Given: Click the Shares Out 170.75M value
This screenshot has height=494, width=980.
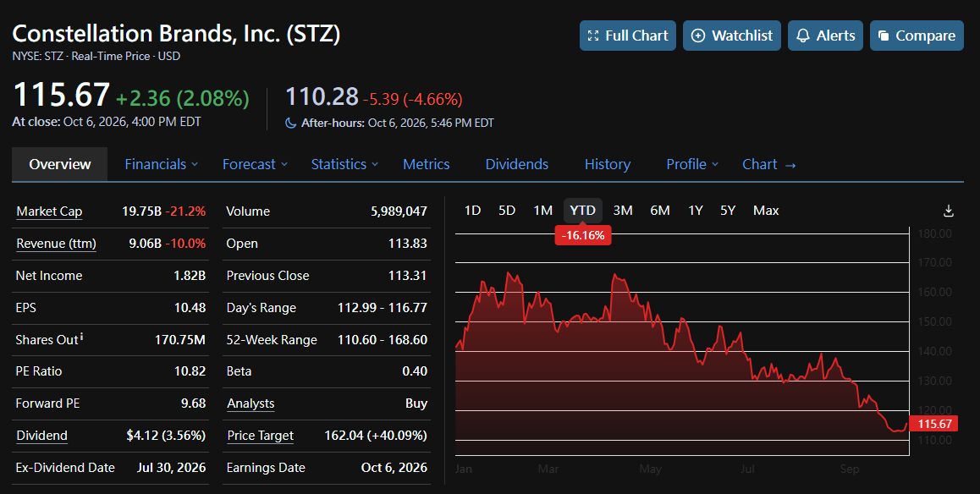Looking at the screenshot, I should [x=180, y=340].
